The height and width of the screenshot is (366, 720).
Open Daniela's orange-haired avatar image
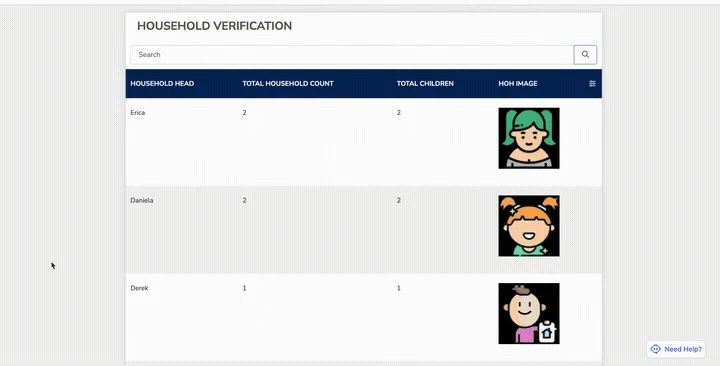pyautogui.click(x=529, y=226)
